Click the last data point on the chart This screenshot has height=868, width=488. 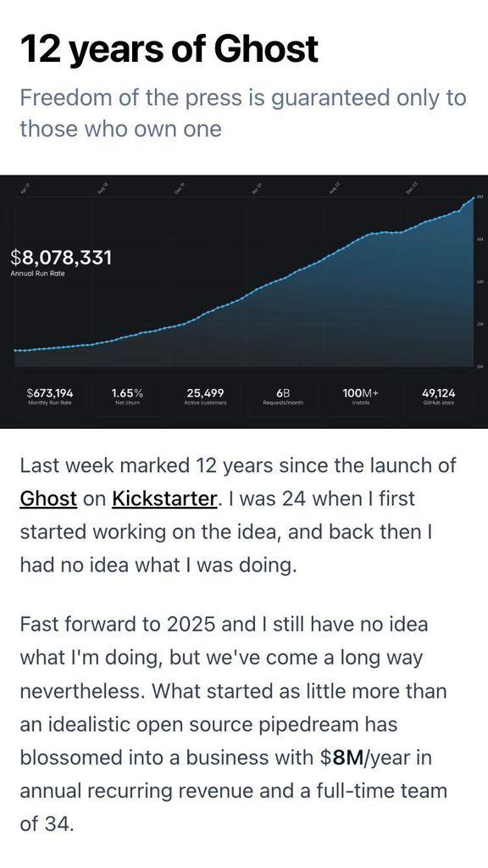(473, 198)
